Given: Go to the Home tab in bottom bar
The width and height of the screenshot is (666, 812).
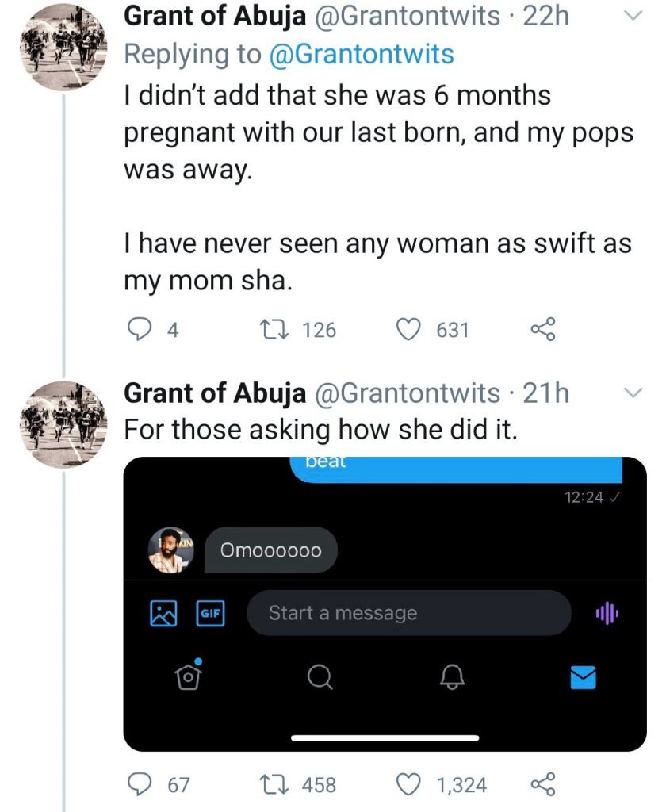Looking at the screenshot, I should coord(187,675).
